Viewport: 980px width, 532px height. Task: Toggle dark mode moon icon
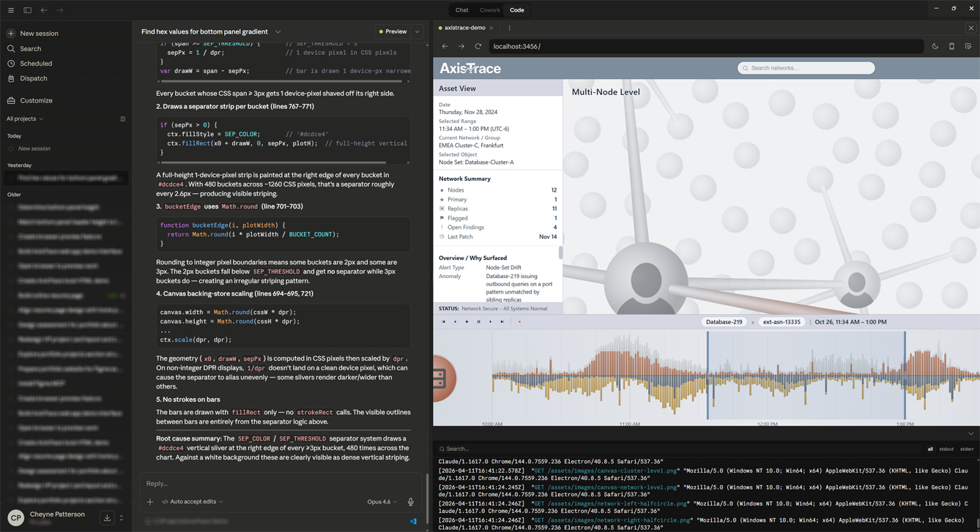coord(935,46)
